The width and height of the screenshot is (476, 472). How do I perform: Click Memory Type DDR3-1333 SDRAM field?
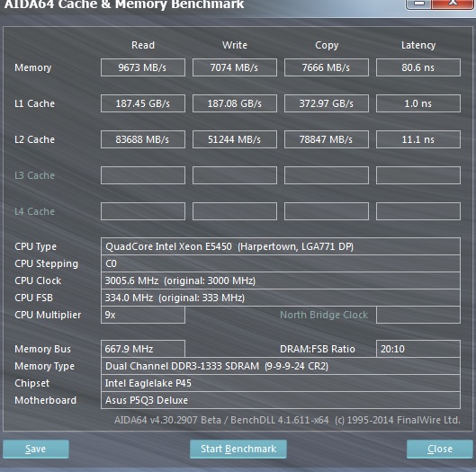click(x=281, y=366)
